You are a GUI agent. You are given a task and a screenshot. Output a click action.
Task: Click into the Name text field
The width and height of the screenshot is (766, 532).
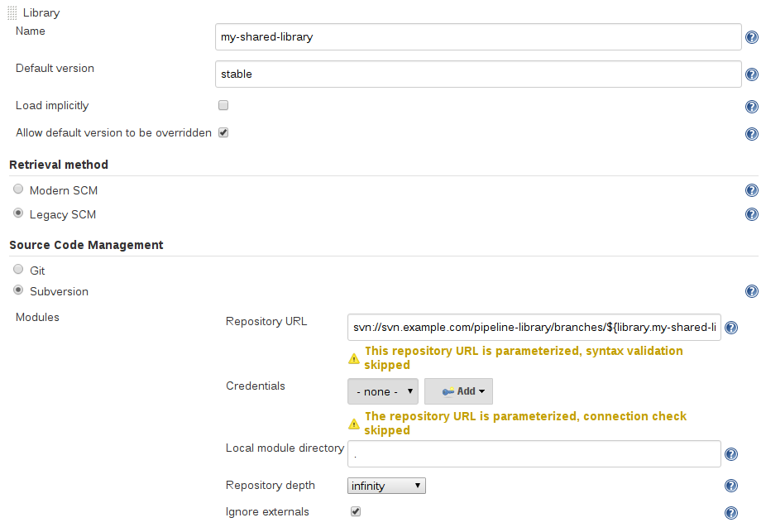[x=477, y=37]
